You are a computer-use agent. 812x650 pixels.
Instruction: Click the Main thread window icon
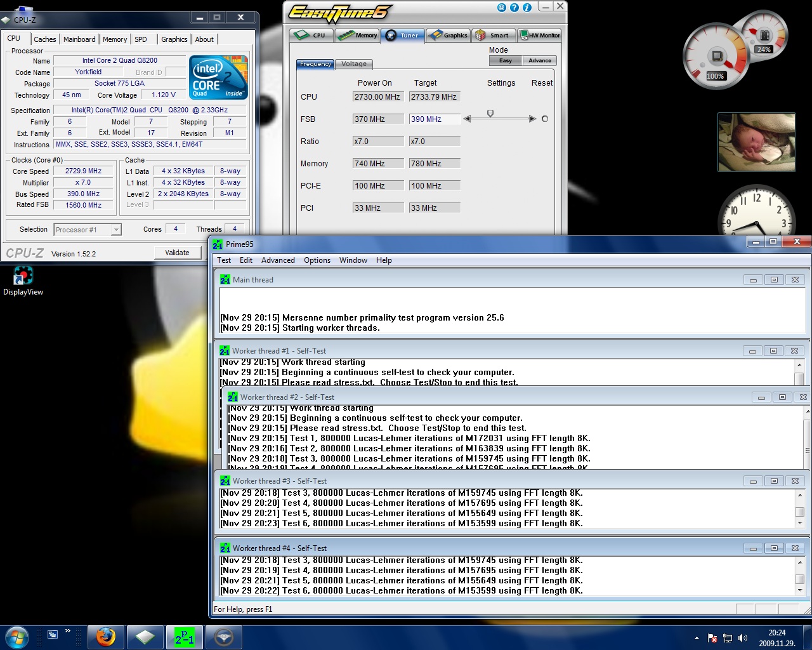(225, 279)
